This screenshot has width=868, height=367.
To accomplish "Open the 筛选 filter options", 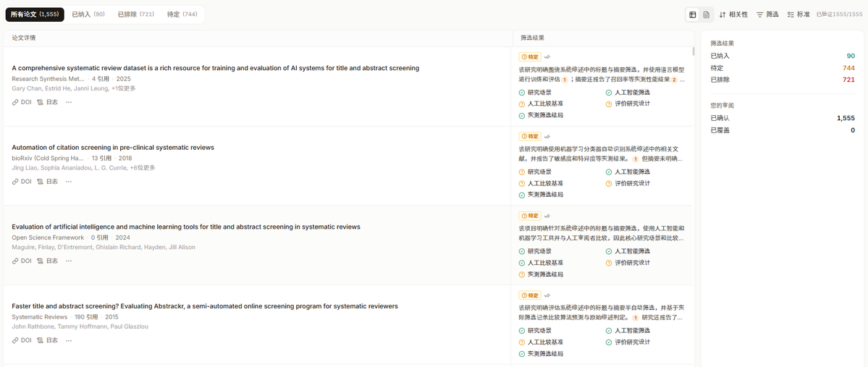I will coord(768,15).
